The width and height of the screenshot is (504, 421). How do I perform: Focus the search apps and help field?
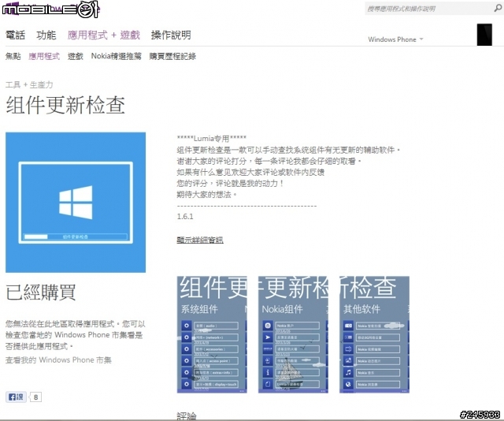coord(429,9)
